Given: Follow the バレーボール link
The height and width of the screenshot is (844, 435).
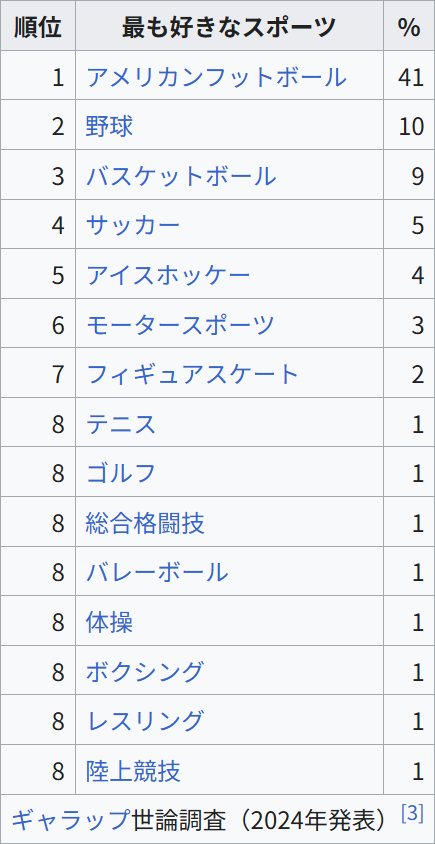Looking at the screenshot, I should pyautogui.click(x=157, y=573).
